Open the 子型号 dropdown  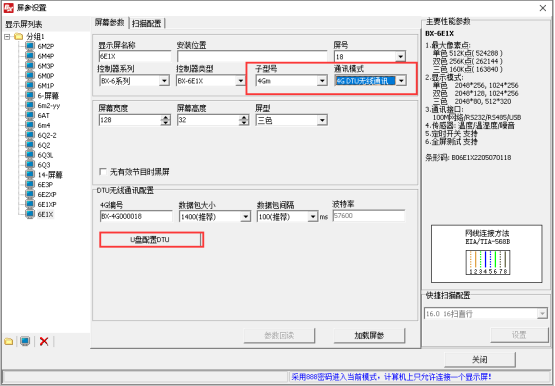tap(322, 81)
